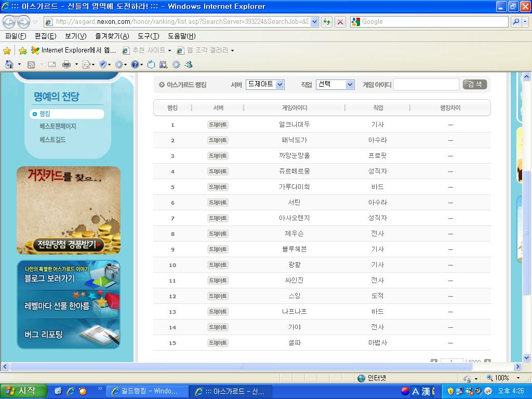Open the 즐겨찾기(A) menu
This screenshot has width=532, height=399.
point(112,36)
